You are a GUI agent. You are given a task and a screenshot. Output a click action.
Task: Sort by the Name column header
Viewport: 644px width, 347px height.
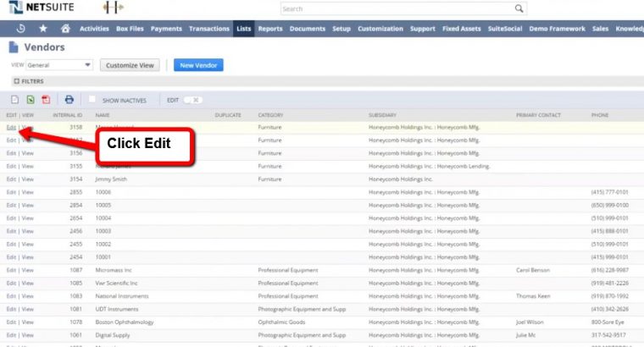pyautogui.click(x=103, y=115)
